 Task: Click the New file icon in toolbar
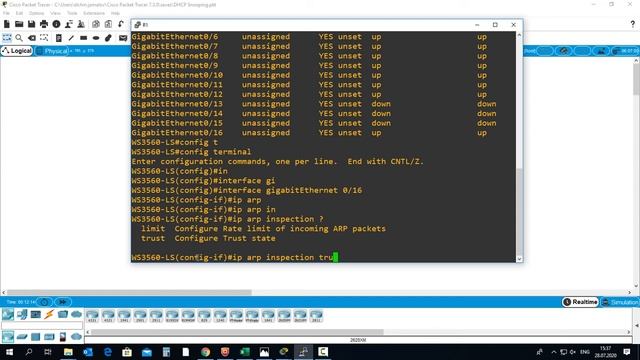(x=7, y=24)
